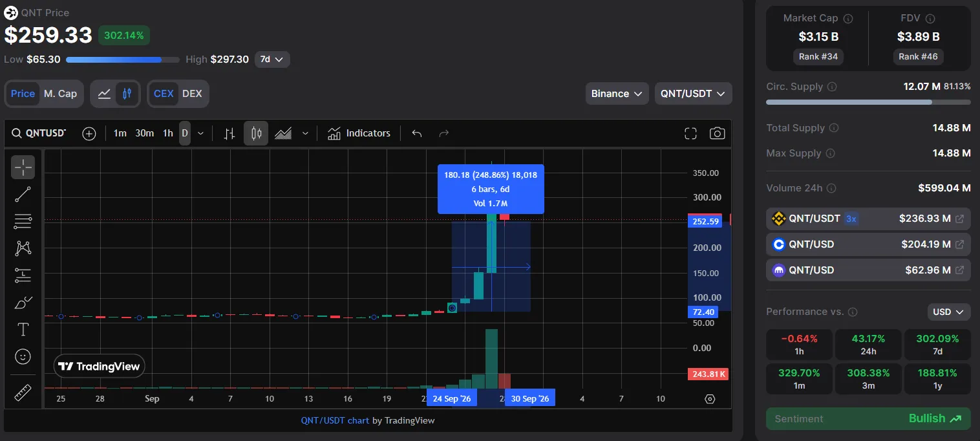The image size is (980, 441).
Task: Show Total Supply info icon
Action: point(834,128)
